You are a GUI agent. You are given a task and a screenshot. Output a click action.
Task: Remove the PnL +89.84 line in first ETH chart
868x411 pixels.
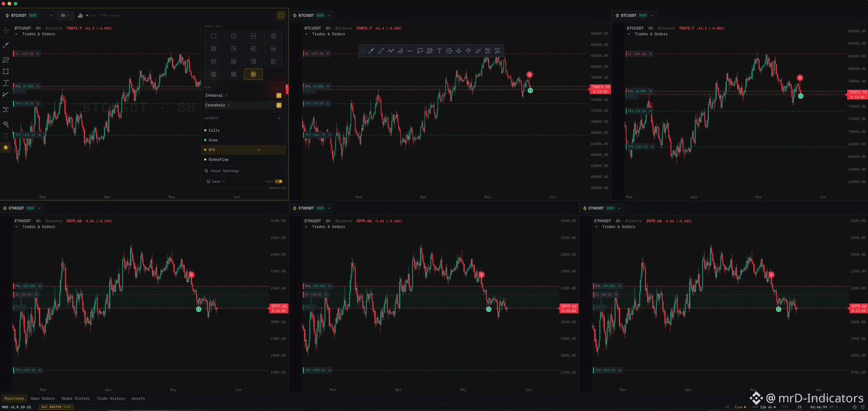[x=40, y=286]
